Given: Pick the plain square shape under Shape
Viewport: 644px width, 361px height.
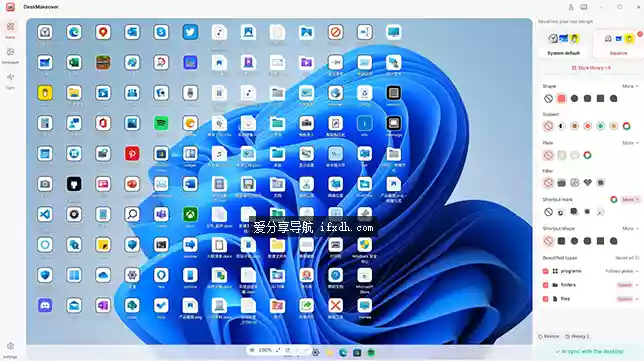Looking at the screenshot, I should pyautogui.click(x=600, y=99).
